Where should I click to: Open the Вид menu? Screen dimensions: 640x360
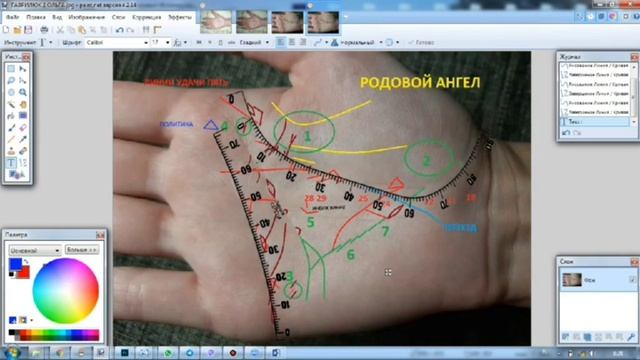pos(57,17)
